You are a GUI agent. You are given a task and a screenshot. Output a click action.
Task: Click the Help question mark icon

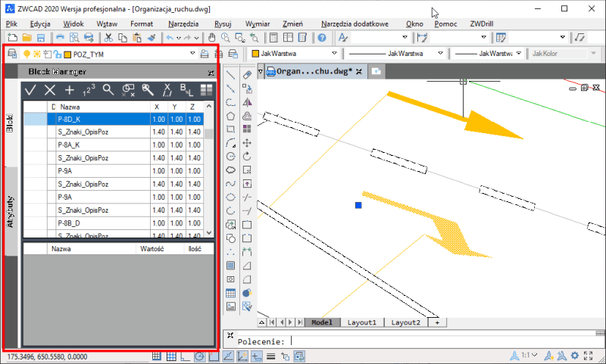[322, 37]
